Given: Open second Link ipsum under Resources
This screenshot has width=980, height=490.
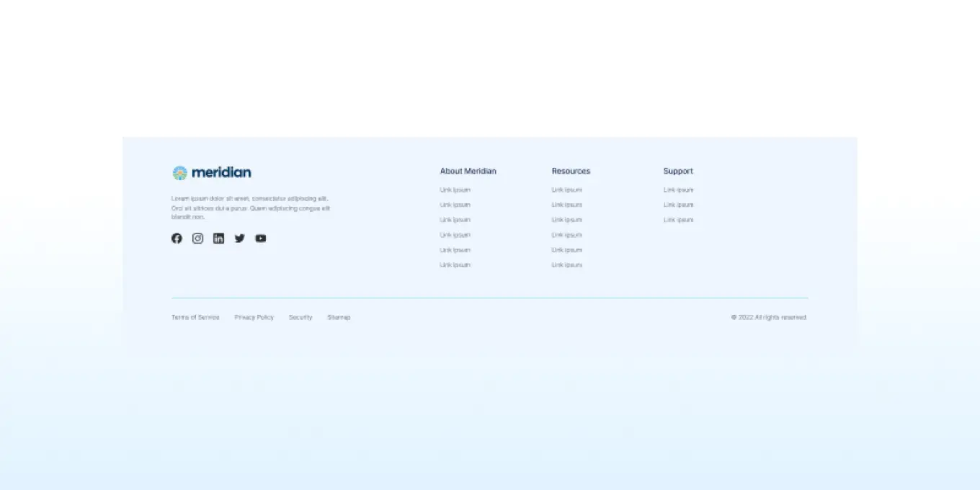Looking at the screenshot, I should click(x=567, y=205).
